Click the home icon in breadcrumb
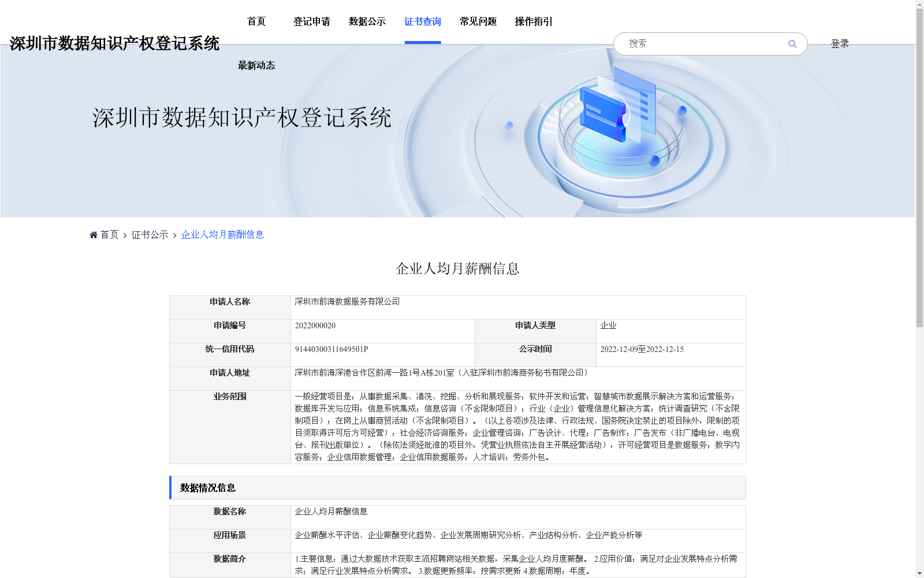924x578 pixels. [94, 235]
